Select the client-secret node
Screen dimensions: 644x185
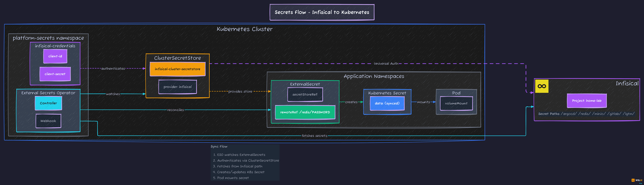coord(55,74)
